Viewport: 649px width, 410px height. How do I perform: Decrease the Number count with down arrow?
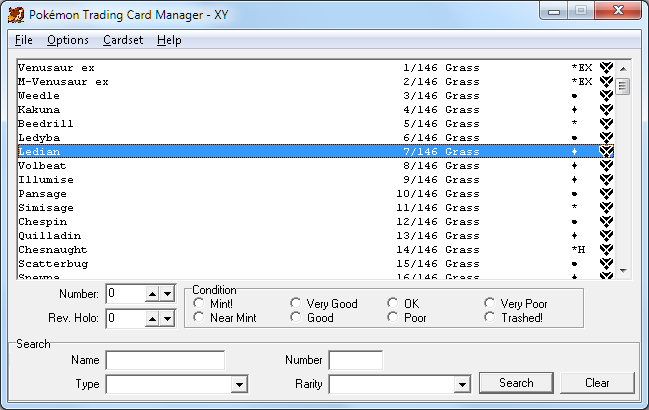(167, 294)
